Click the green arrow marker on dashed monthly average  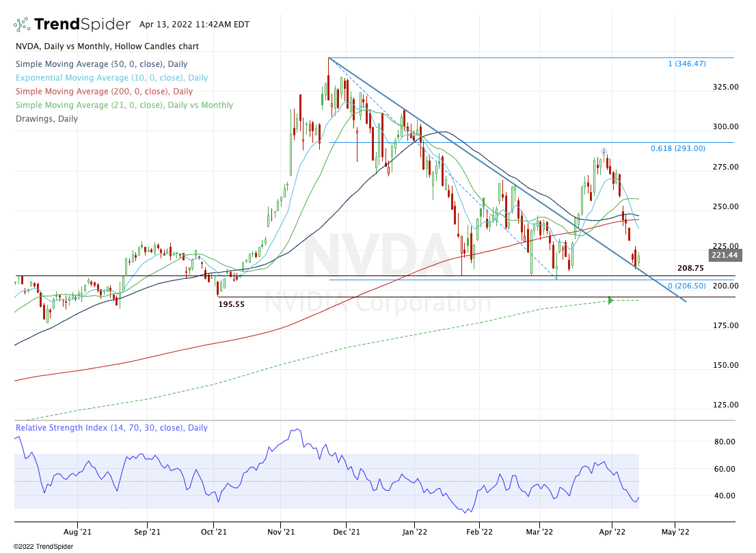(610, 301)
